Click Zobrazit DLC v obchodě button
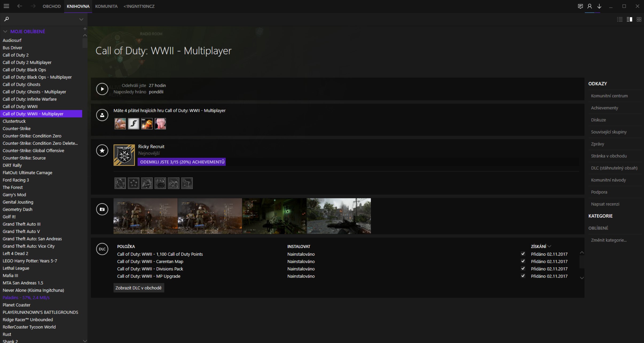Screen dimensions: 644x343 pyautogui.click(x=139, y=288)
